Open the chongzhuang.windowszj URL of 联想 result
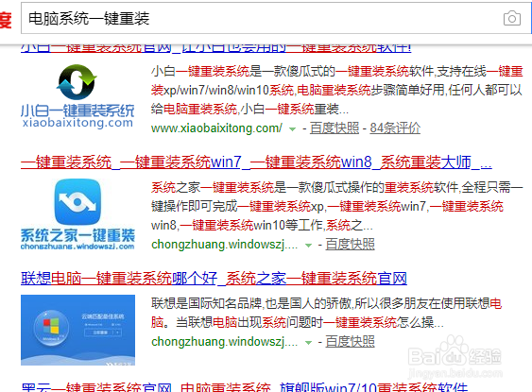Image resolution: width=532 pixels, height=392 pixels. pos(224,342)
